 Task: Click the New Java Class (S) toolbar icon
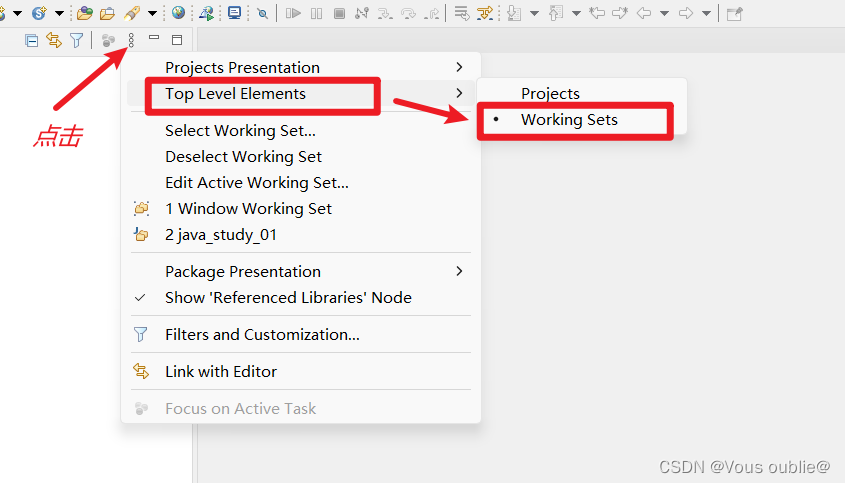tap(39, 13)
